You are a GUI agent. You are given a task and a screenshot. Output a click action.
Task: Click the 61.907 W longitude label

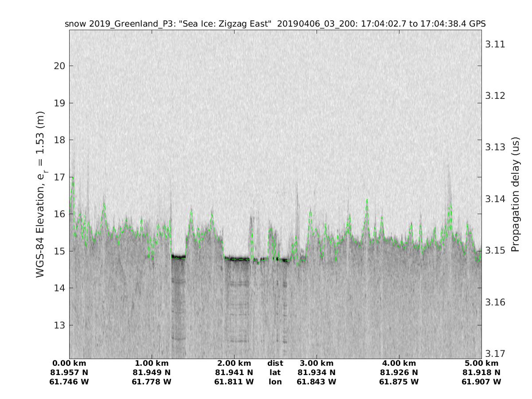pos(481,382)
